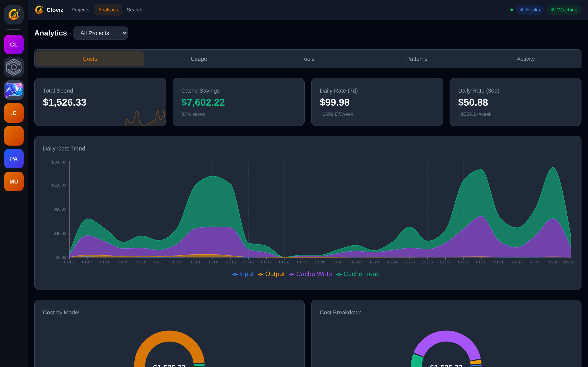This screenshot has width=588, height=367.
Task: Toggle the Watching status pill
Action: pos(564,10)
